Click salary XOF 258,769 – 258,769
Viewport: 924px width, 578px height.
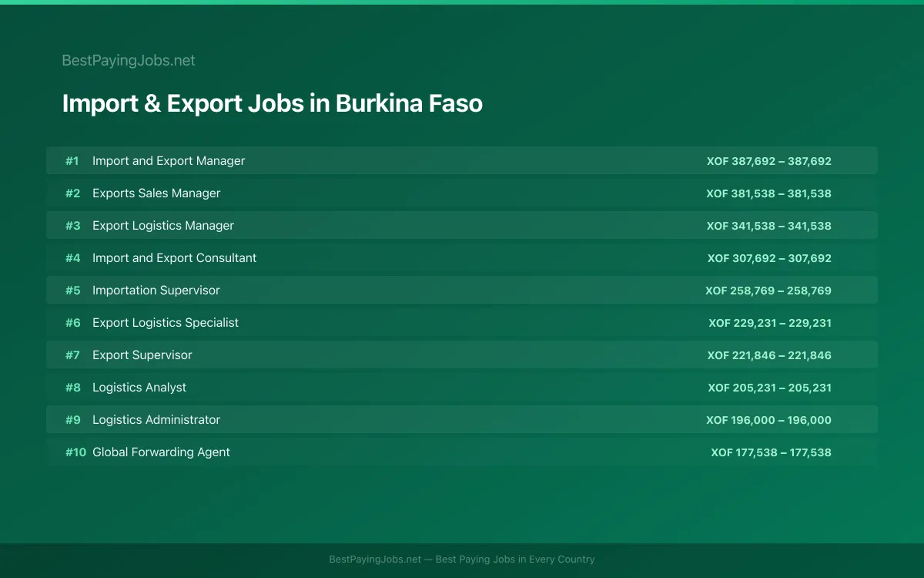coord(768,291)
